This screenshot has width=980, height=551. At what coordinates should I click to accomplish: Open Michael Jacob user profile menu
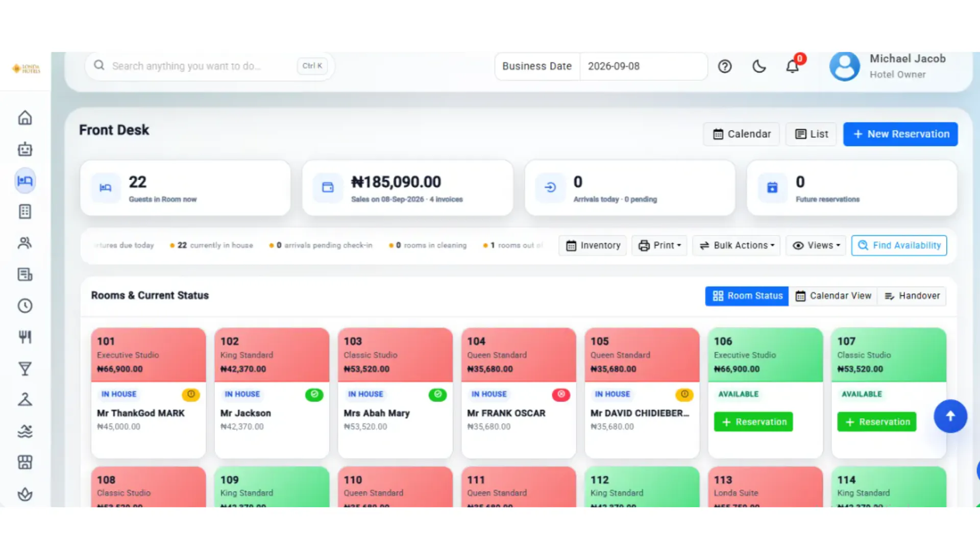[888, 66]
